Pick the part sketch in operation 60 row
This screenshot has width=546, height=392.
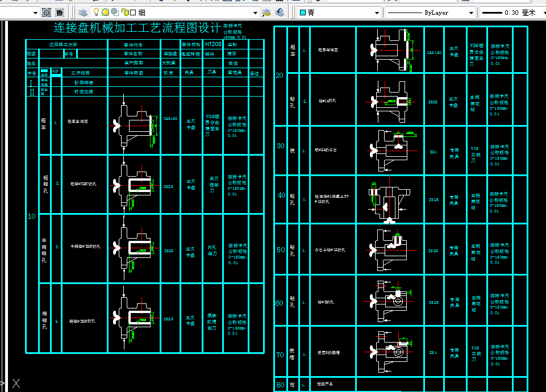click(387, 301)
